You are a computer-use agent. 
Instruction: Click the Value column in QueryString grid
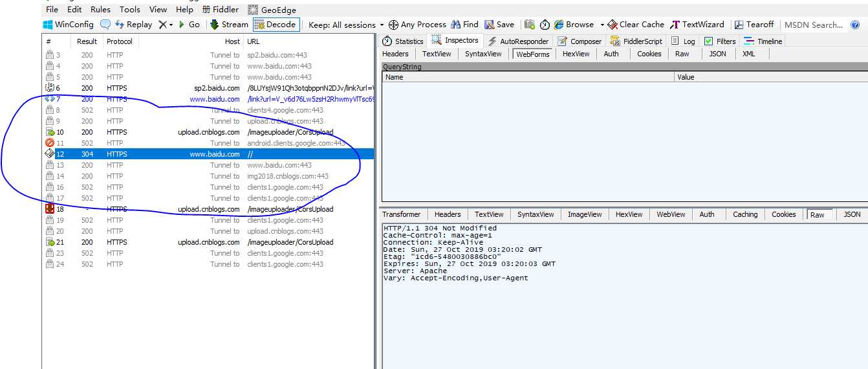click(x=771, y=77)
